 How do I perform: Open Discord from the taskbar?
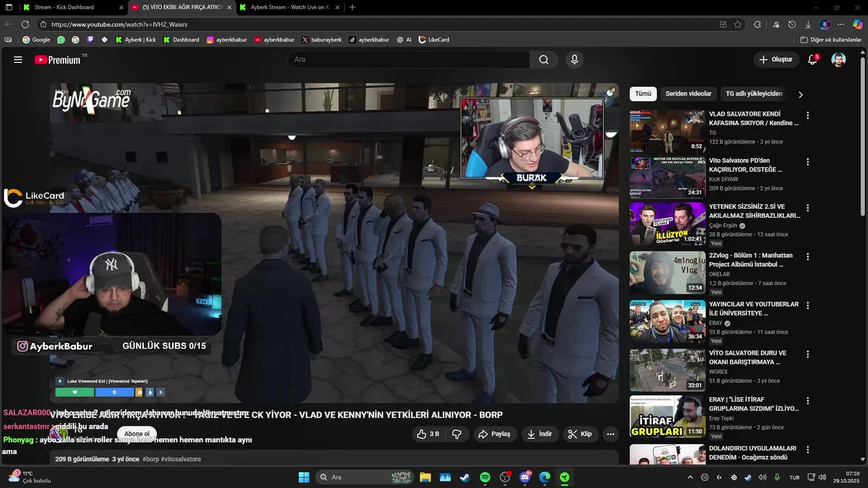(525, 477)
